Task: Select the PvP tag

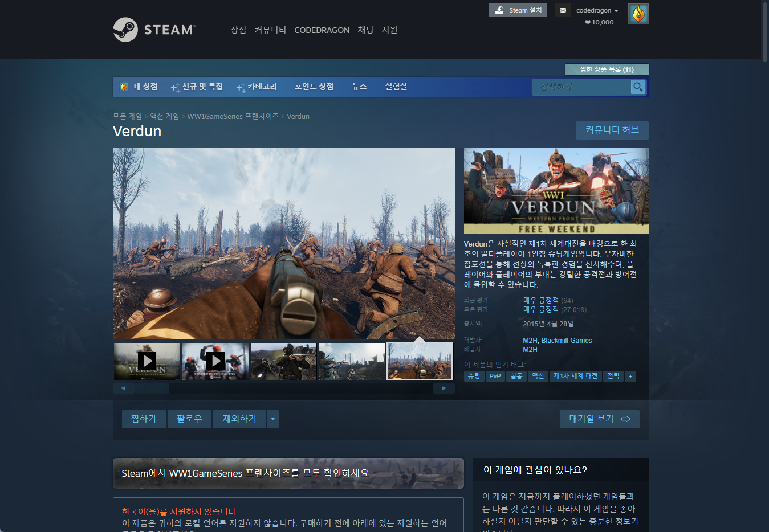Action: click(x=495, y=376)
